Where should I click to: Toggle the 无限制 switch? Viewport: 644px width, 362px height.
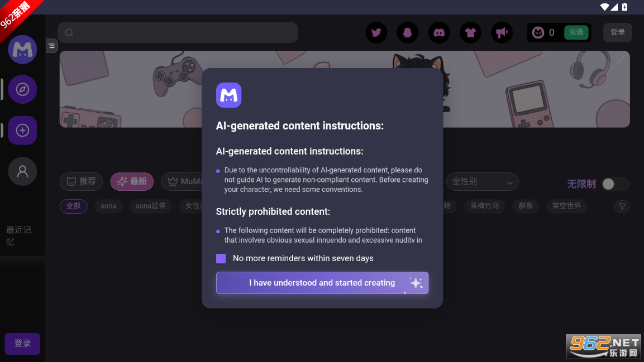(614, 184)
